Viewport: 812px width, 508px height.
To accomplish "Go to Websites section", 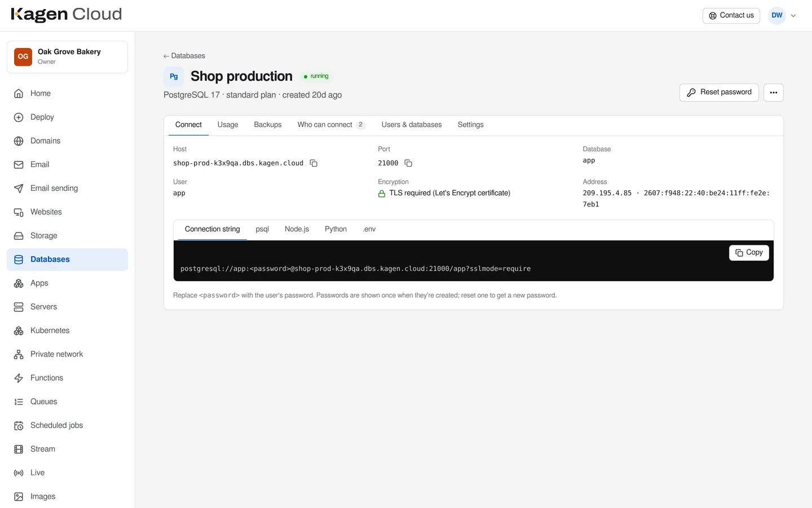I will (67, 212).
